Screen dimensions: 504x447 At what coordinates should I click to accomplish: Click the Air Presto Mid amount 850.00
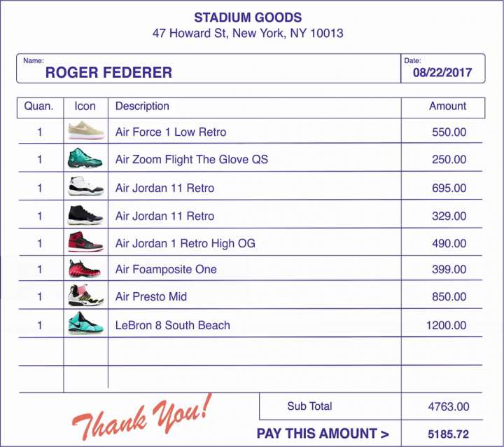[x=449, y=297]
